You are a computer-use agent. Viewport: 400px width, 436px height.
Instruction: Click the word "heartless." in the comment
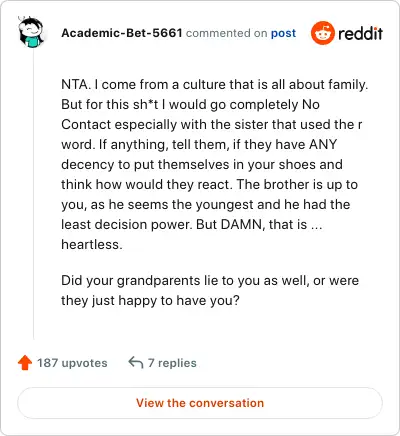coord(92,244)
